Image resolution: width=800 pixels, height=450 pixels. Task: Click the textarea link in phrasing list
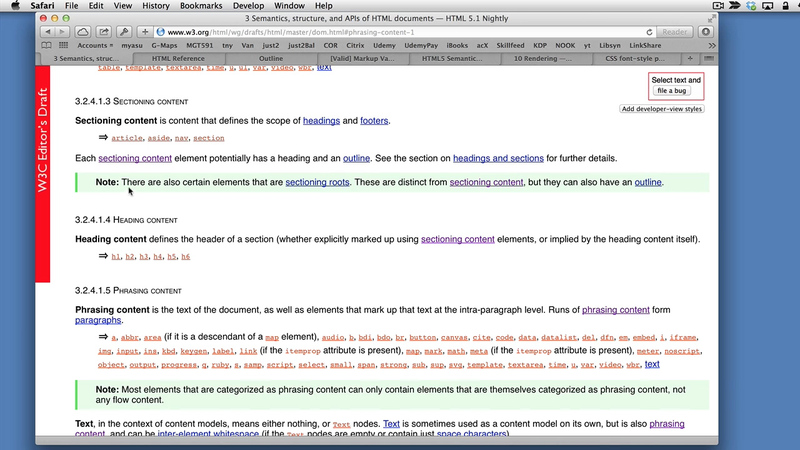[x=525, y=365]
